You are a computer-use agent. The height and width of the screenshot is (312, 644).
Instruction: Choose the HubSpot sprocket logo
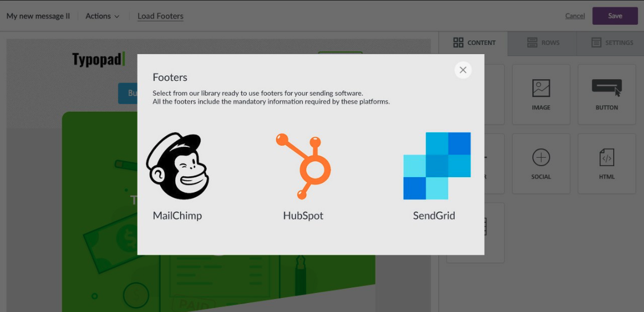(x=303, y=166)
